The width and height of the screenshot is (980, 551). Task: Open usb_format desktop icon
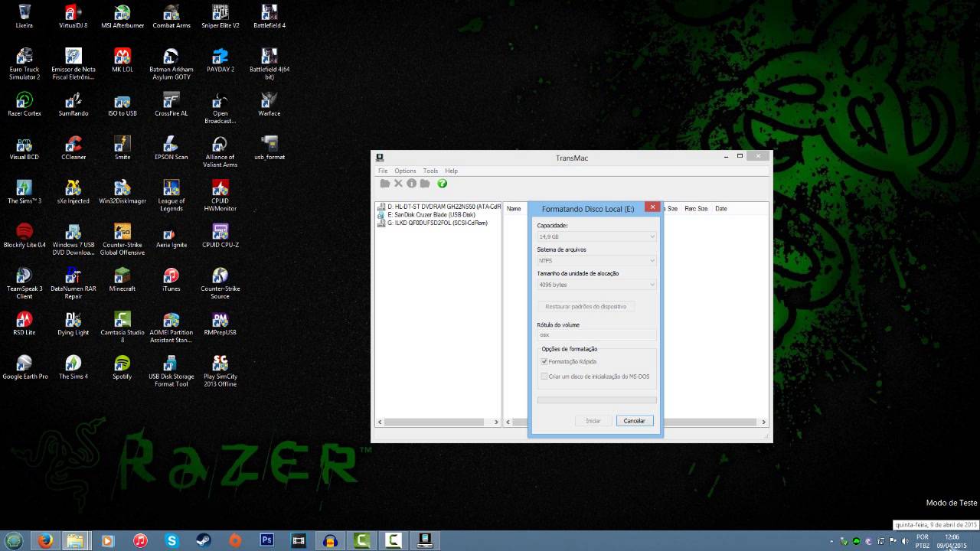[269, 148]
